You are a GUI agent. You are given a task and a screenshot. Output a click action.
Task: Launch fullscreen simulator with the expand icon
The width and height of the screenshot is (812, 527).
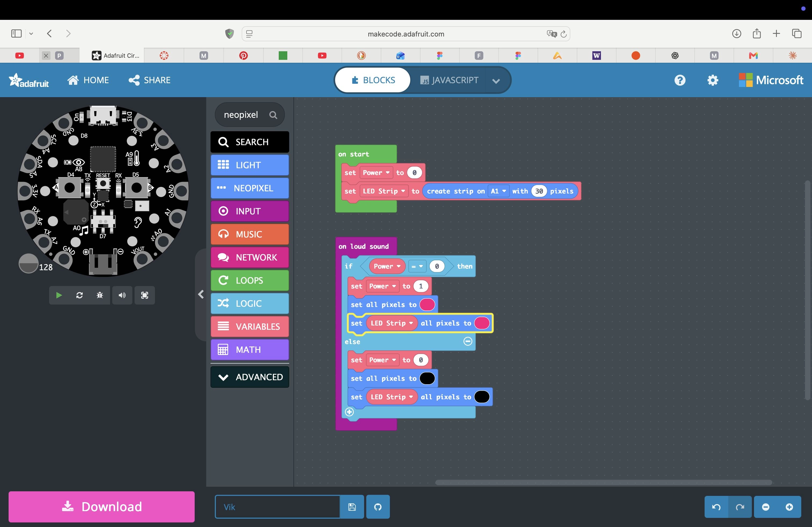(x=145, y=295)
